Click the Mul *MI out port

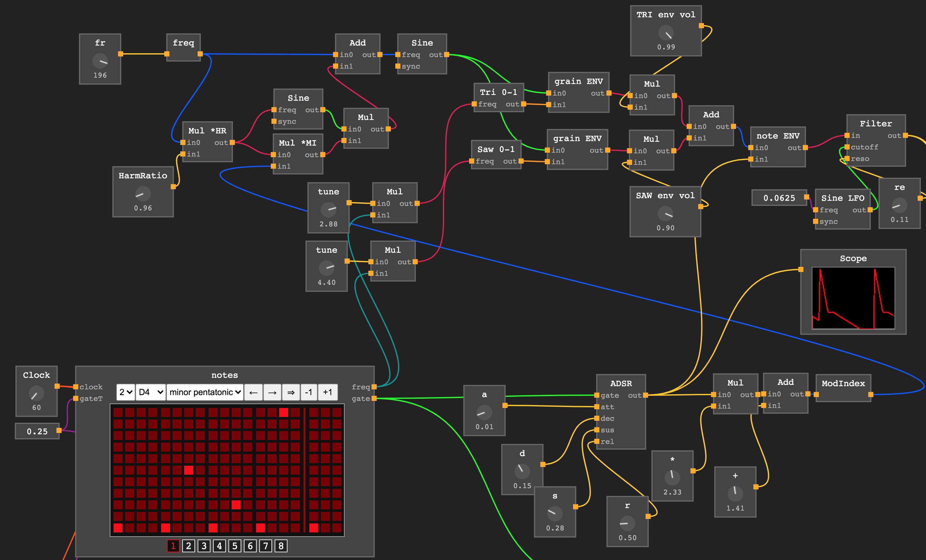[x=322, y=154]
